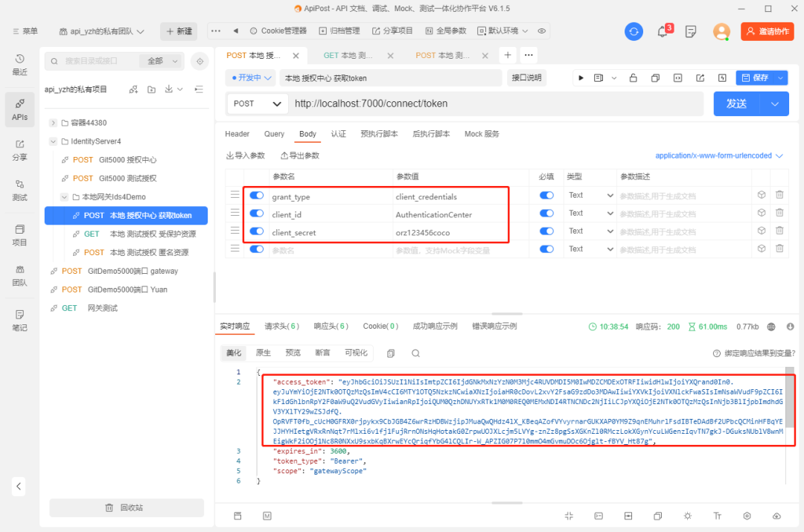Collapse the IdentityServer4 folder

53,141
